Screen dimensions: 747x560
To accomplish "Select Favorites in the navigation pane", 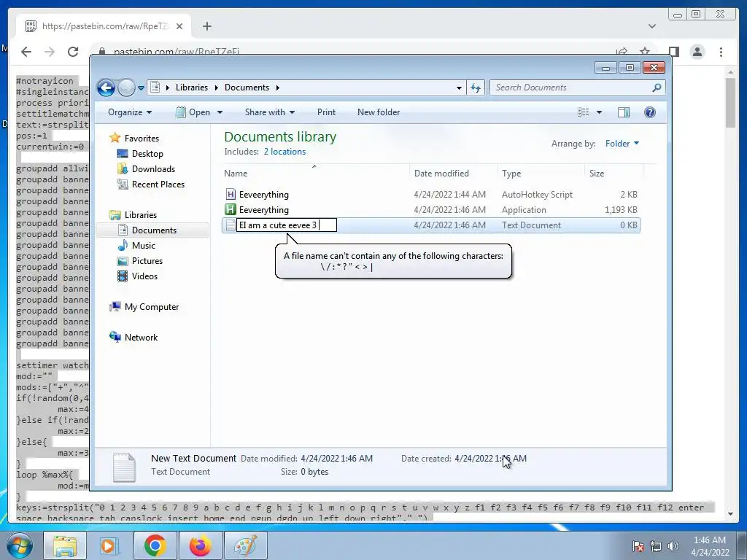I will [x=135, y=138].
